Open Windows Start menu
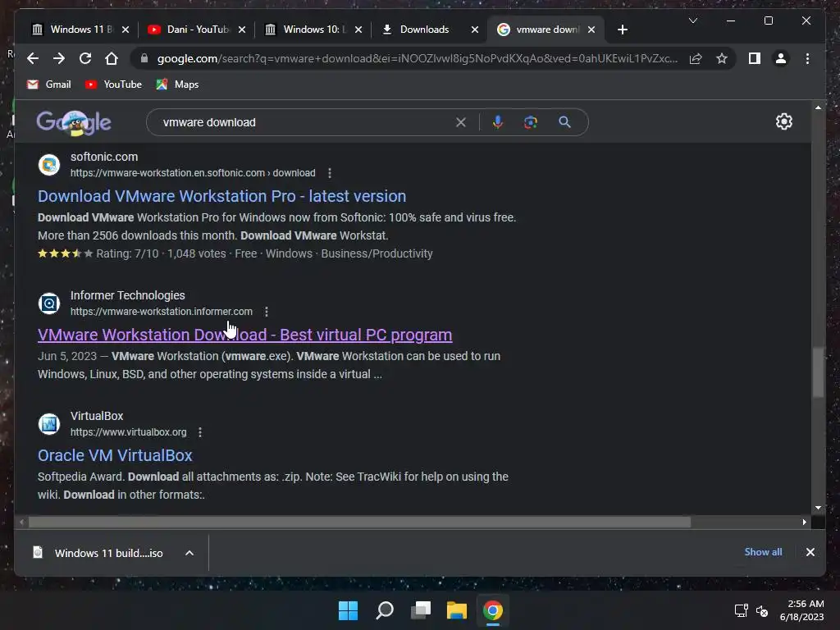The height and width of the screenshot is (630, 840). [348, 610]
